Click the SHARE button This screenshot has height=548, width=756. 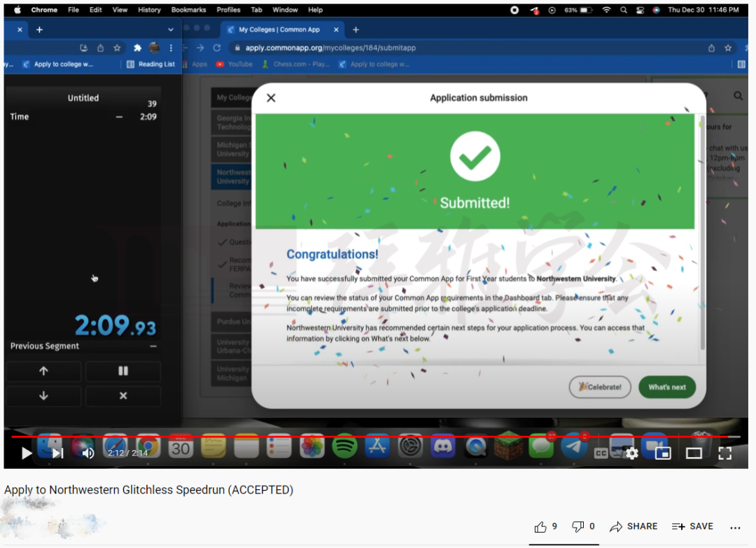(x=633, y=526)
